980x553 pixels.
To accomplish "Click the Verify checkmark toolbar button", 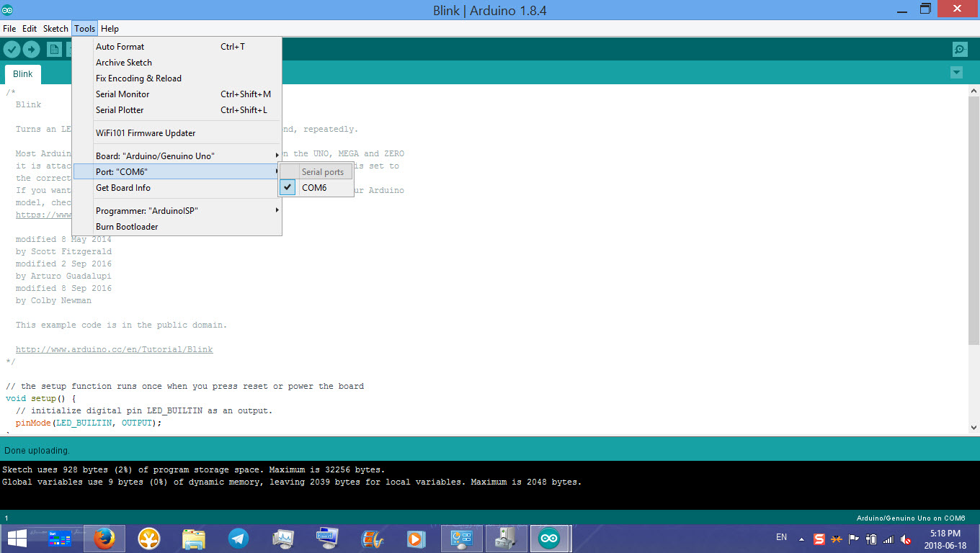I will pyautogui.click(x=12, y=49).
